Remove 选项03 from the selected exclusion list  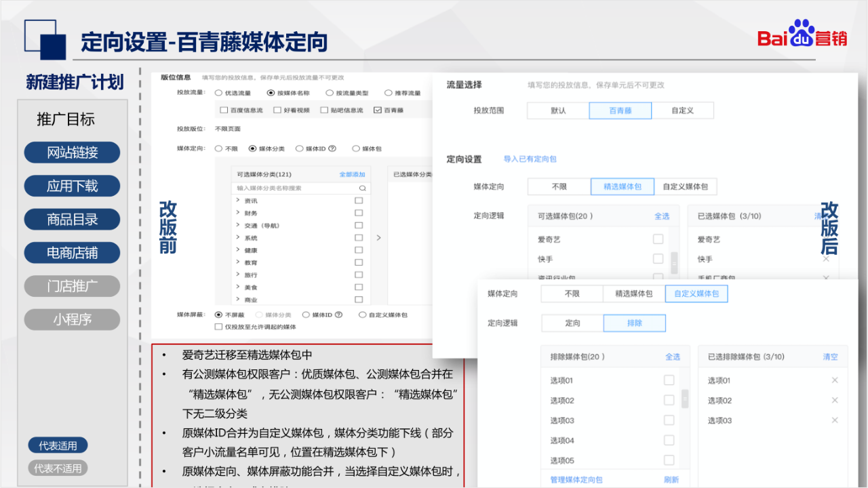[x=835, y=420]
